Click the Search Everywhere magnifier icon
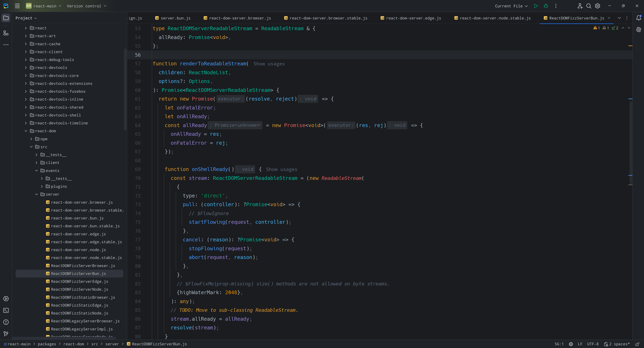Image resolution: width=644 pixels, height=348 pixels. (589, 6)
